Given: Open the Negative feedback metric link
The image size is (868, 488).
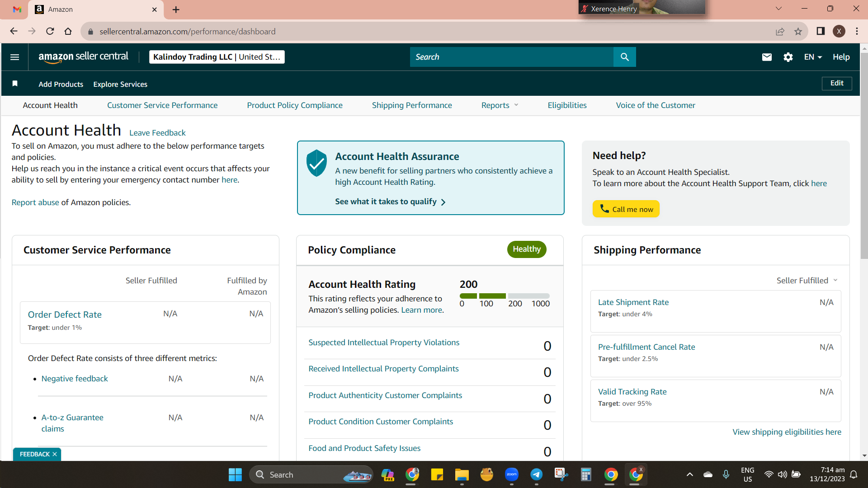Looking at the screenshot, I should [x=75, y=379].
